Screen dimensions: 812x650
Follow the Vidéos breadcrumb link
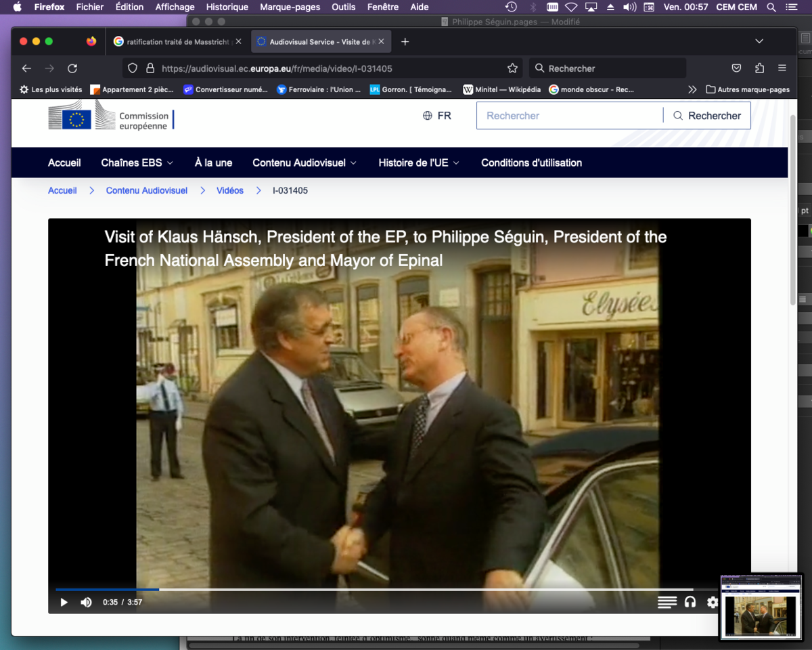pyautogui.click(x=230, y=191)
